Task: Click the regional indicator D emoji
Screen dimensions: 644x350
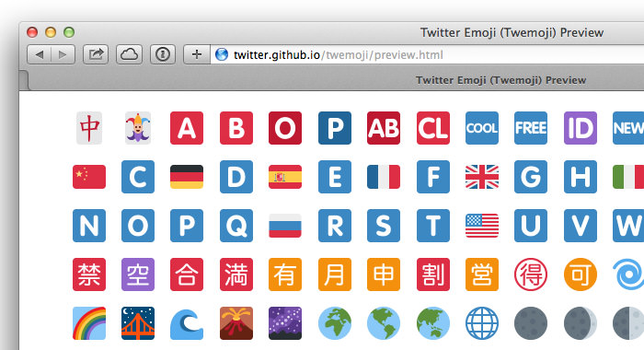Action: tap(236, 177)
